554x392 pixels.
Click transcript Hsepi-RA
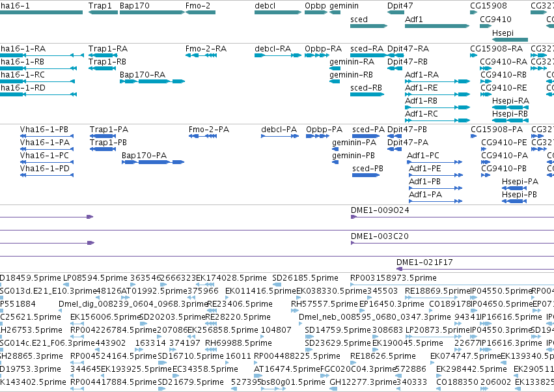[510, 107]
